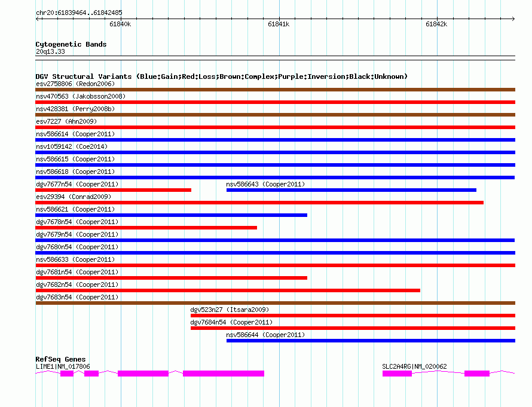This screenshot has width=532, height=407.
Task: Click the 61841k ruler tick label
Action: [x=279, y=24]
